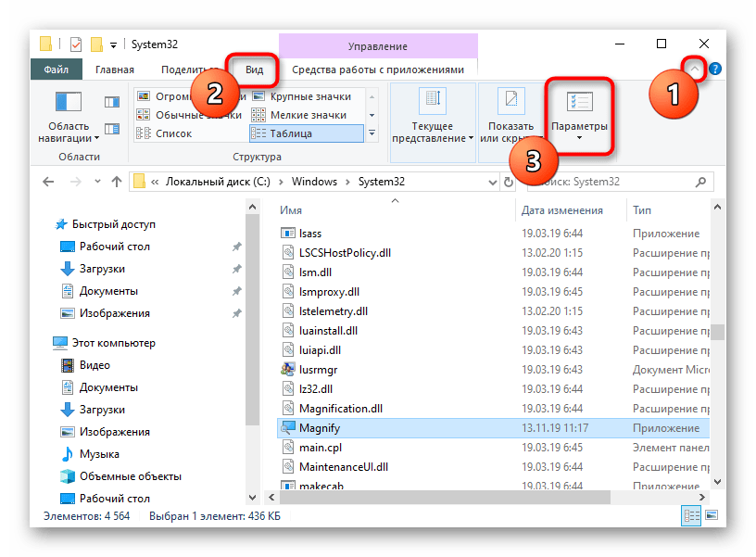This screenshot has width=756, height=557.
Task: Select the Magnify application icon
Action: pyautogui.click(x=288, y=428)
